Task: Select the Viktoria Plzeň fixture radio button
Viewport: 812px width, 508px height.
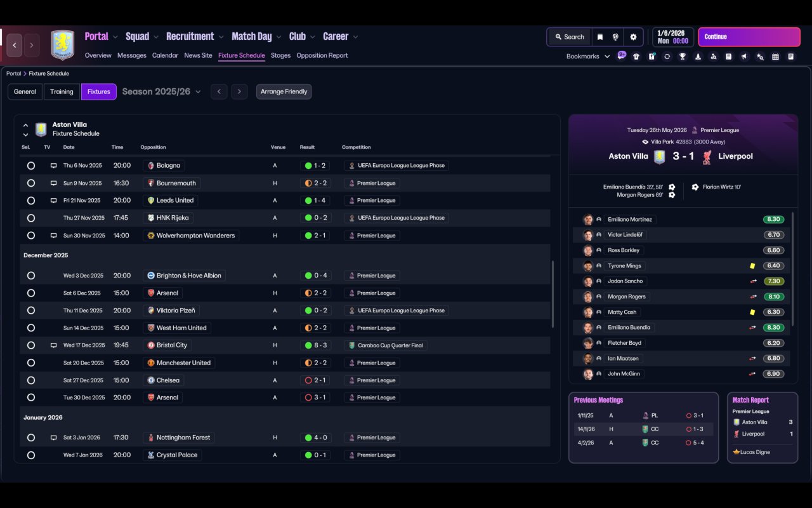Action: (x=30, y=311)
